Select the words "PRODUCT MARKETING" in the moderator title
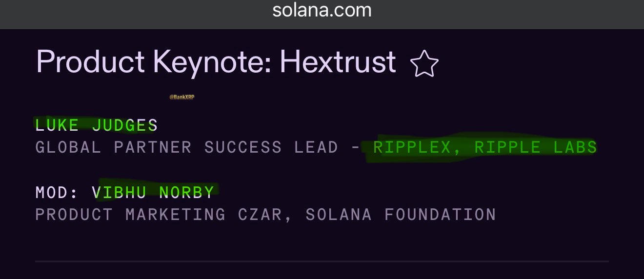 pos(130,215)
